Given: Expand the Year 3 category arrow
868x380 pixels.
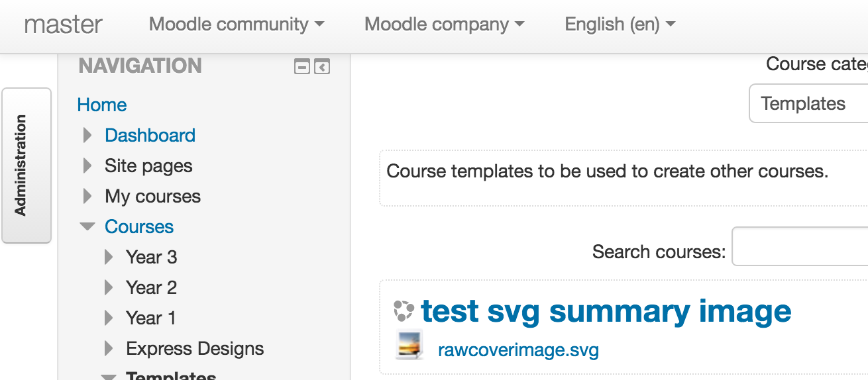Looking at the screenshot, I should pos(109,257).
